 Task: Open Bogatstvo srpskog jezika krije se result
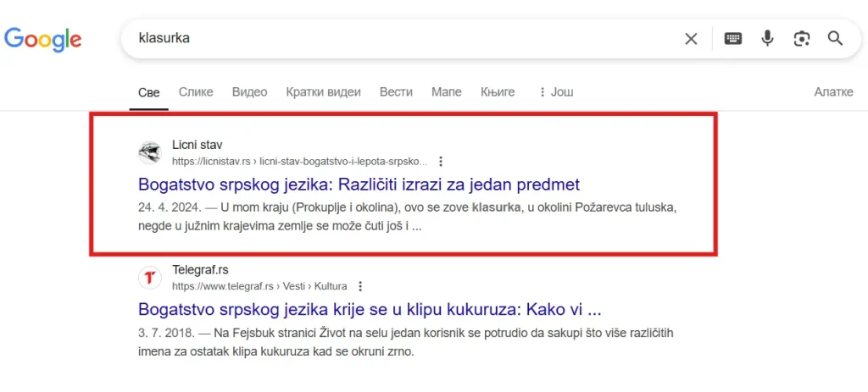tap(370, 309)
